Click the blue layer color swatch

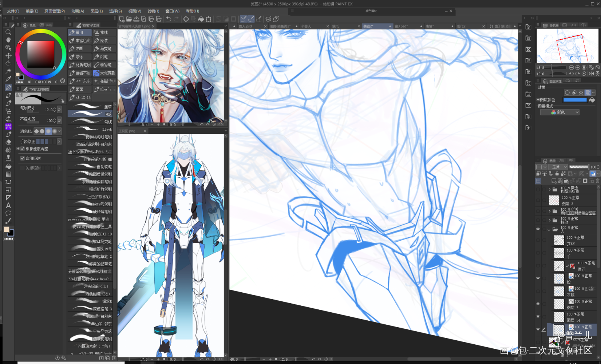click(575, 100)
